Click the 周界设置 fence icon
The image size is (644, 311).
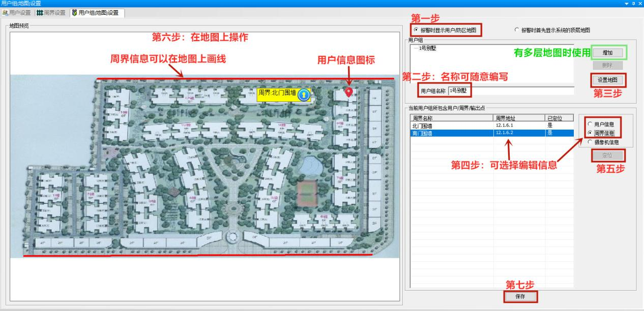[x=39, y=13]
